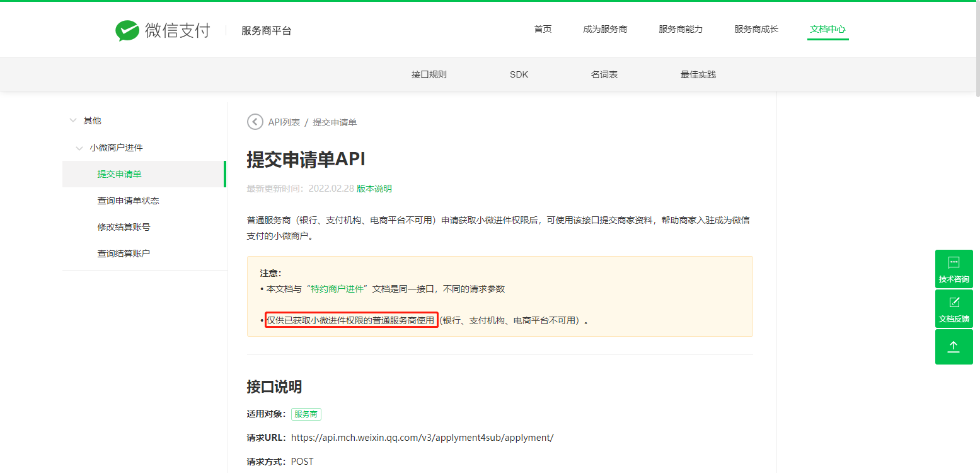Open the 服务商能力 navigation item
The image size is (980, 473).
pos(681,29)
